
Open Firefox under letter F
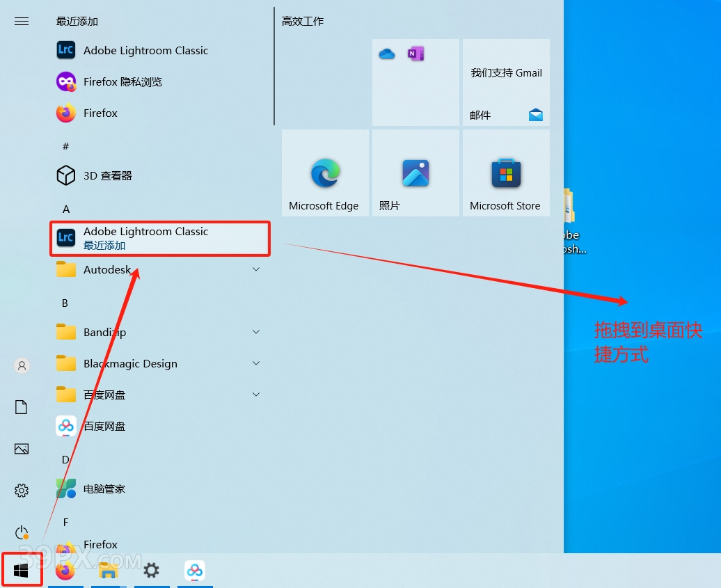(160, 545)
